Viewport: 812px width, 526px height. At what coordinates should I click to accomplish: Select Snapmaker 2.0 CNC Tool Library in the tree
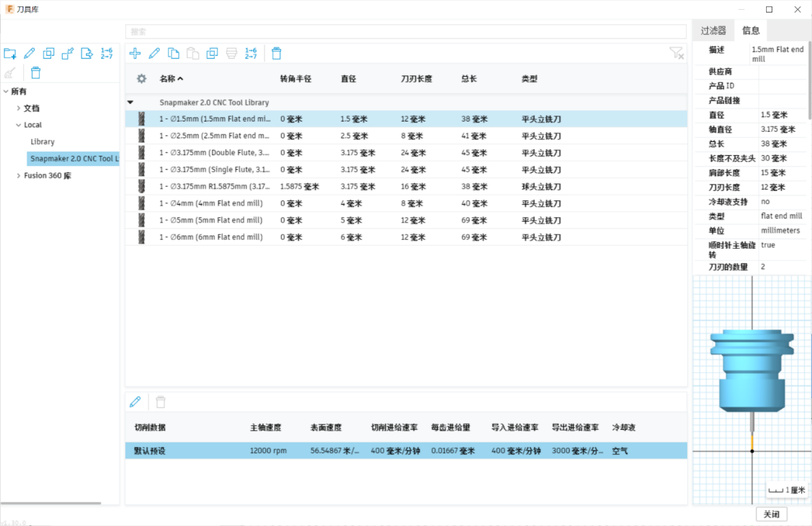click(x=73, y=158)
